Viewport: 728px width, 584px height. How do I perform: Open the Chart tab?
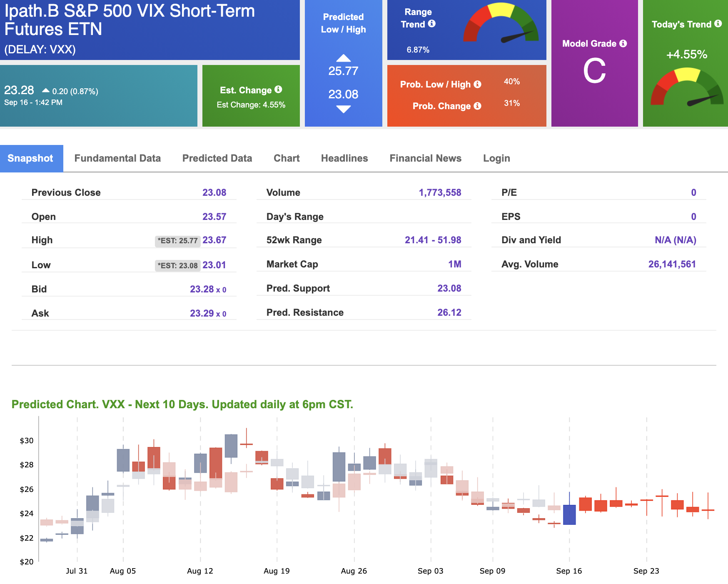[287, 158]
